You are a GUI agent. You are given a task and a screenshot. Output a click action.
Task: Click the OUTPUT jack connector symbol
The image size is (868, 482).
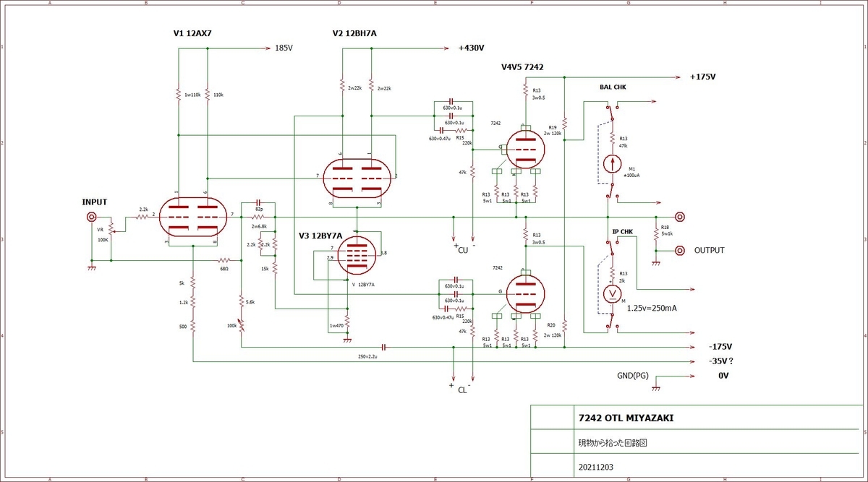click(x=680, y=251)
